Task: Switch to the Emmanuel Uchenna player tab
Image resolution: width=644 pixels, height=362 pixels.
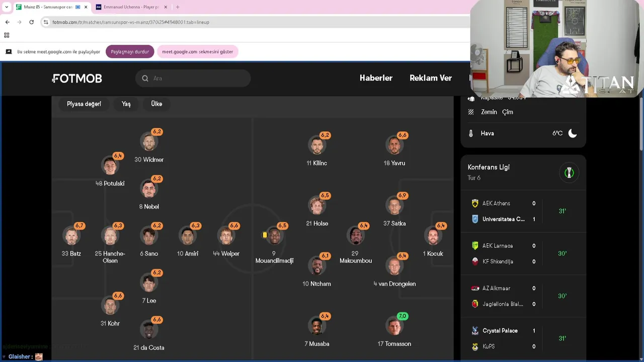Action: click(x=131, y=7)
